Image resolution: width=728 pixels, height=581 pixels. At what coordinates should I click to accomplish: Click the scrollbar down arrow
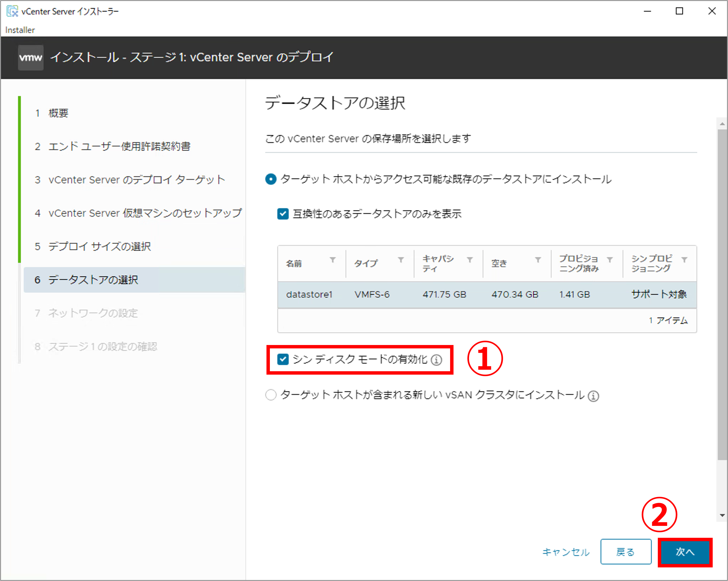[722, 515]
